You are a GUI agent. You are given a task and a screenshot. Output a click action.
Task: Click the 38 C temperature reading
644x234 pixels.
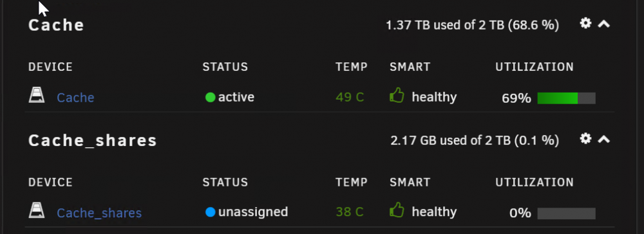pyautogui.click(x=350, y=212)
